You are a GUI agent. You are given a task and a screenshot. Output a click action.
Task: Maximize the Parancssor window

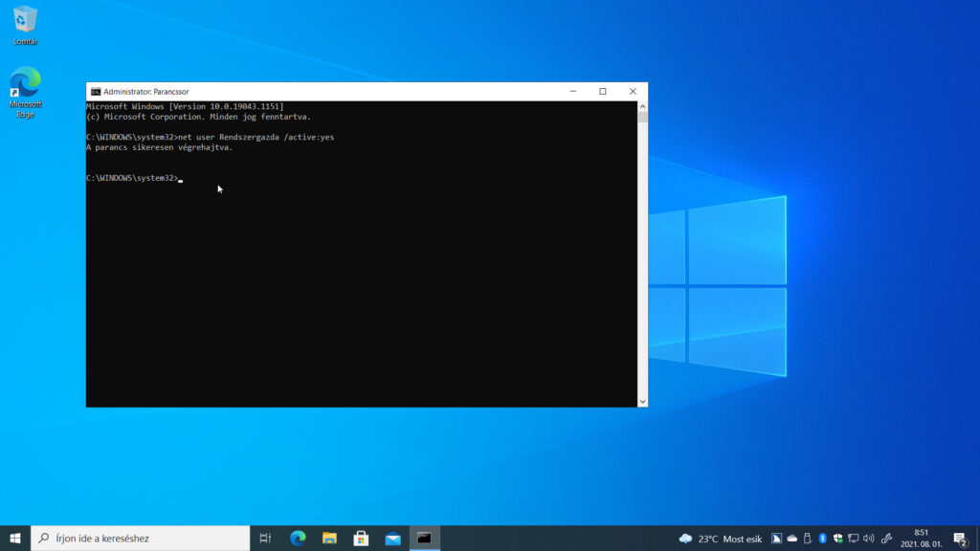click(603, 92)
